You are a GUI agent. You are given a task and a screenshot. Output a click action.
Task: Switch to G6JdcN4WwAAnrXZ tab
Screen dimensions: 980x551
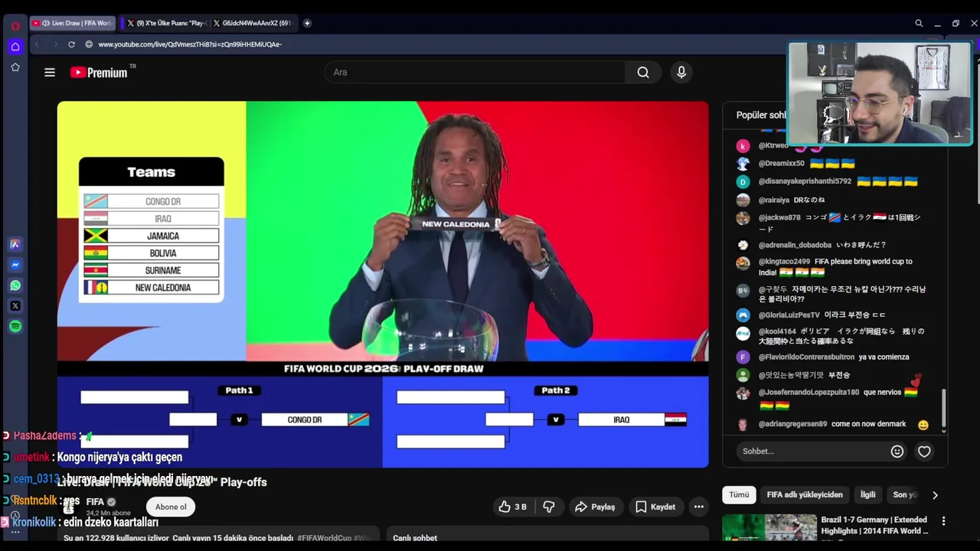[253, 23]
